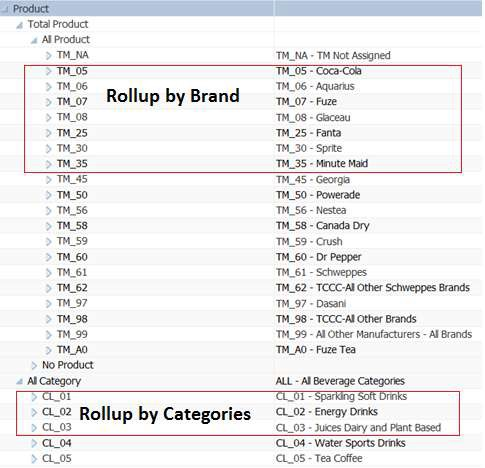
Task: Click the 'TM_30 - Sprite' alias
Action: coord(309,148)
